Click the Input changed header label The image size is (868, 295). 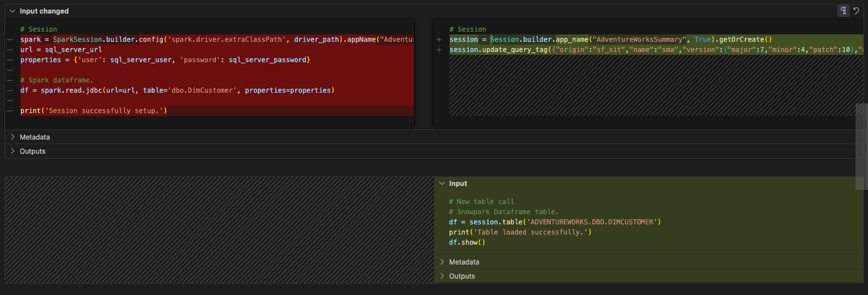[44, 11]
